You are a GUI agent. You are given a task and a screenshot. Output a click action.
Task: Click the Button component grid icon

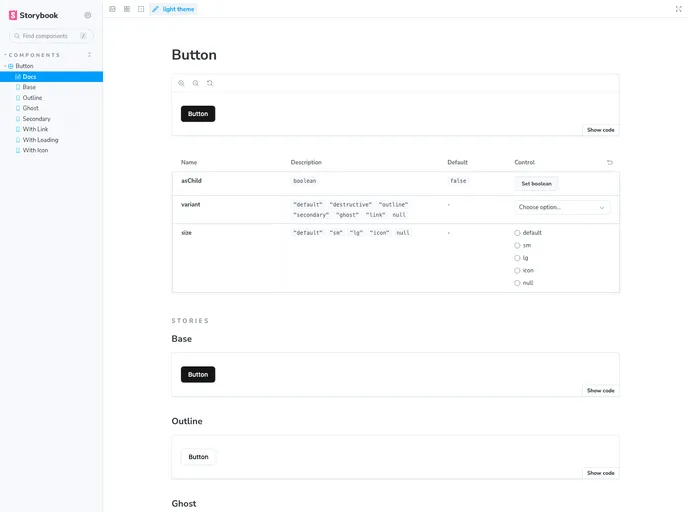click(x=11, y=66)
